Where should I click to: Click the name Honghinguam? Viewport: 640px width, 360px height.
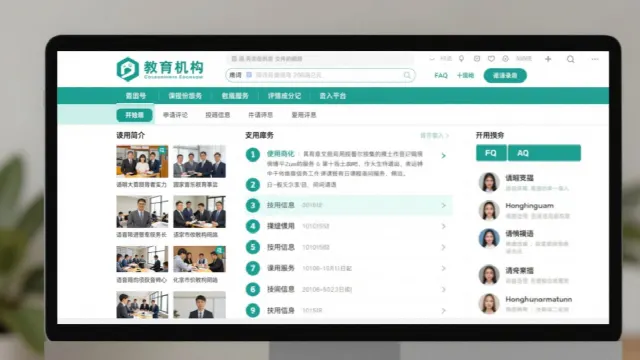click(529, 206)
